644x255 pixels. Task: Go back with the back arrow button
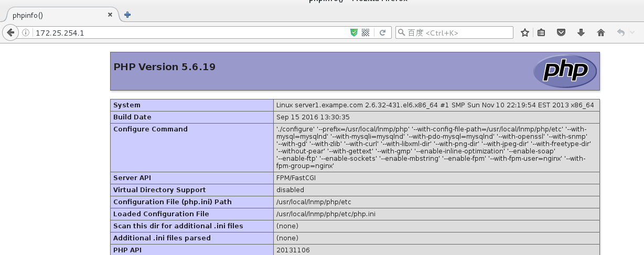click(x=10, y=32)
